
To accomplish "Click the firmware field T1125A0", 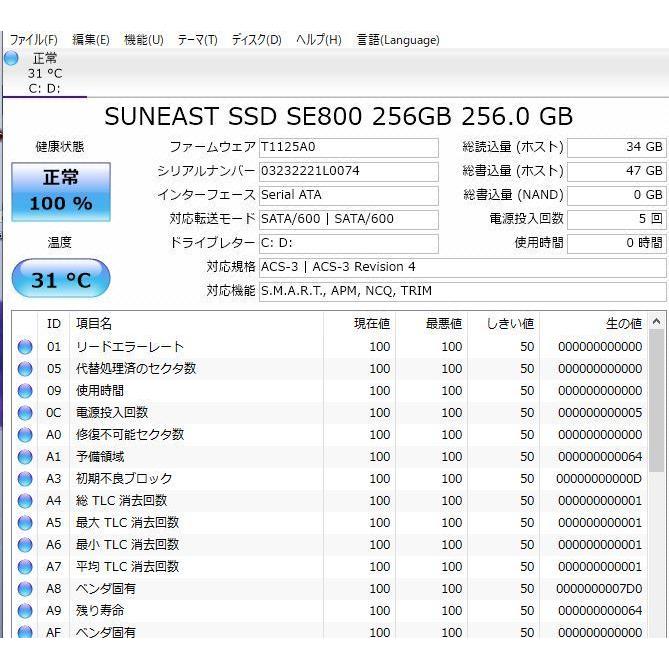I will point(349,147).
